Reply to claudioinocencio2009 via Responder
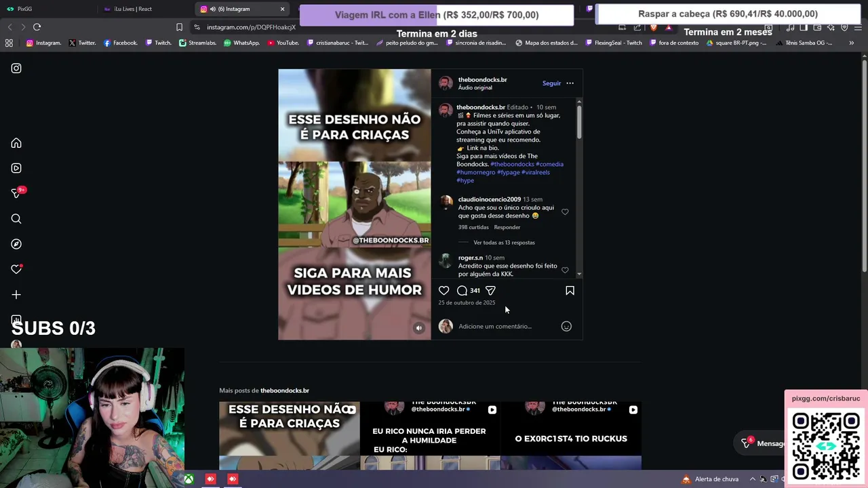Image resolution: width=868 pixels, height=488 pixels. pos(507,227)
